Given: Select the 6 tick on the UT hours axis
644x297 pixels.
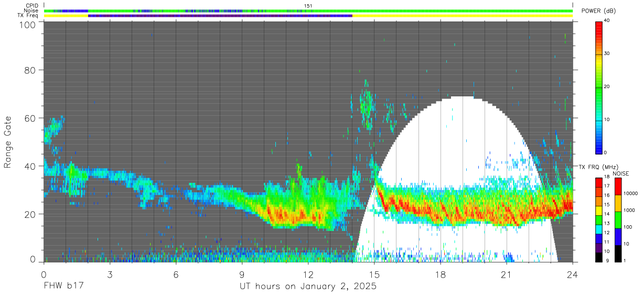Looking at the screenshot, I should 176,274.
